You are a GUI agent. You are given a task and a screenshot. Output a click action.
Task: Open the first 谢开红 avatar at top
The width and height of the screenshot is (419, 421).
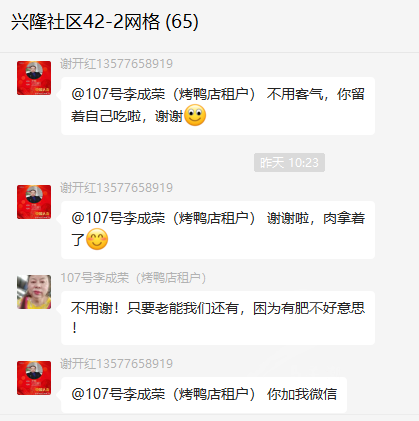[x=34, y=78]
